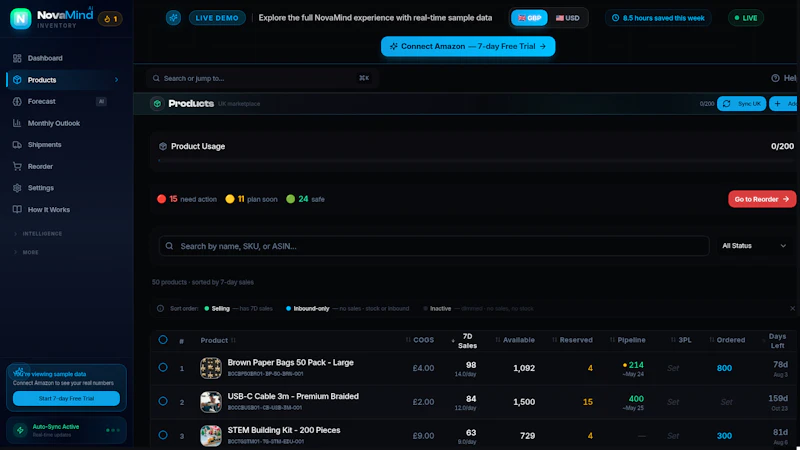This screenshot has height=450, width=800.
Task: Focus Search by name, SKU, or ASIN
Action: point(434,246)
